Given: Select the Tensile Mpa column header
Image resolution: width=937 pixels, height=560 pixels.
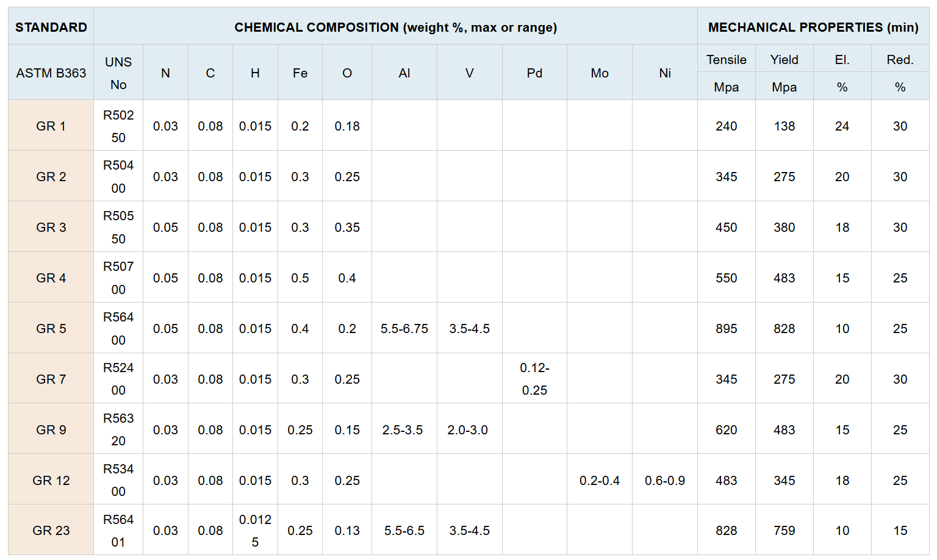Looking at the screenshot, I should pos(727,73).
